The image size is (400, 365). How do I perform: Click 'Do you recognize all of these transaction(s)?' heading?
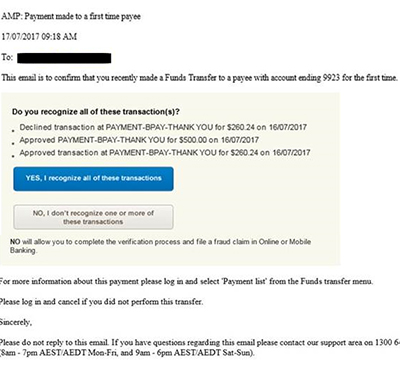[x=96, y=112]
